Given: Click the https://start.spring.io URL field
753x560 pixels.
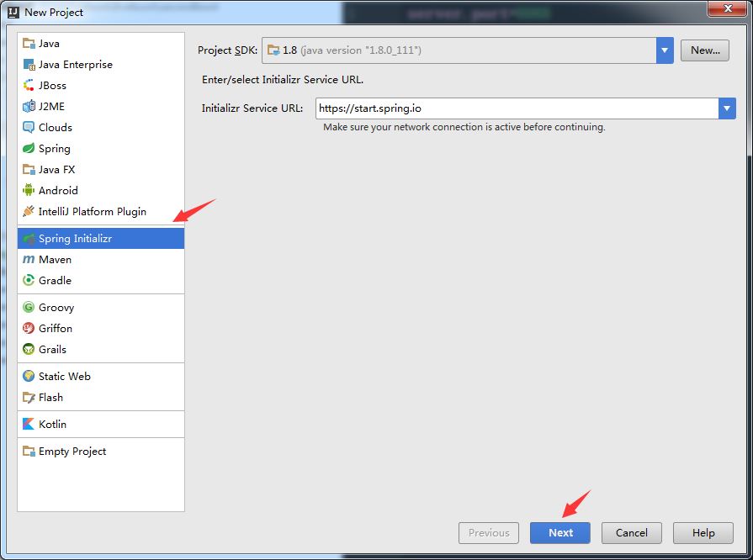Looking at the screenshot, I should (x=517, y=108).
